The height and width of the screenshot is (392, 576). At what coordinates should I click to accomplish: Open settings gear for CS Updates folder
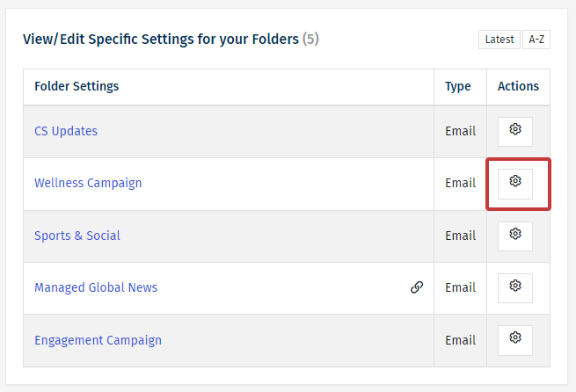point(515,132)
